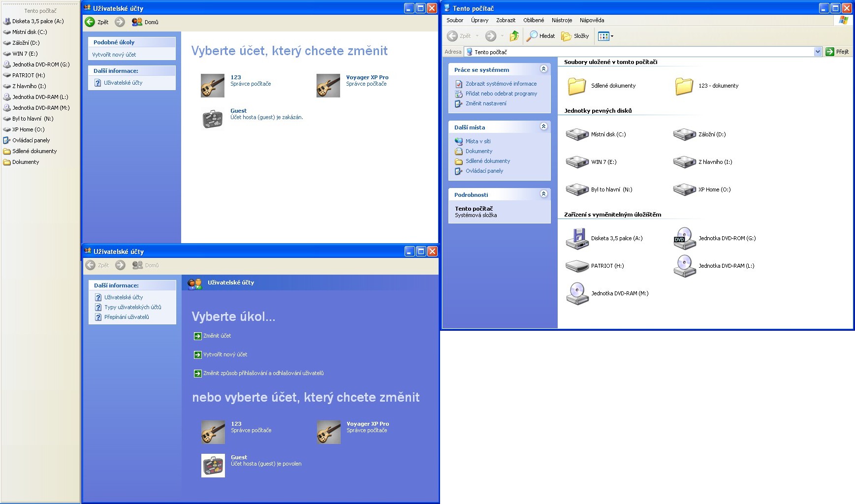Select the Guest account suitcase picture

coord(213,119)
